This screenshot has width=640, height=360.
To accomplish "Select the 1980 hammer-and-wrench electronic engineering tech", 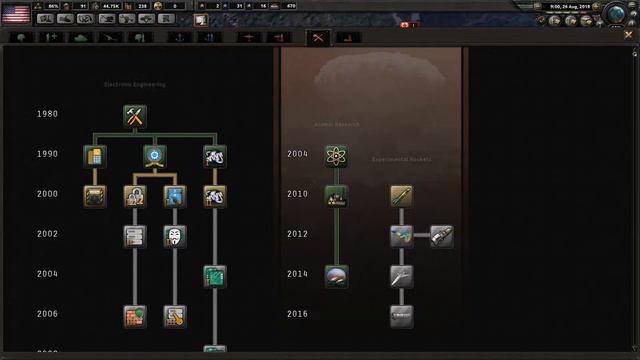I will pyautogui.click(x=135, y=116).
